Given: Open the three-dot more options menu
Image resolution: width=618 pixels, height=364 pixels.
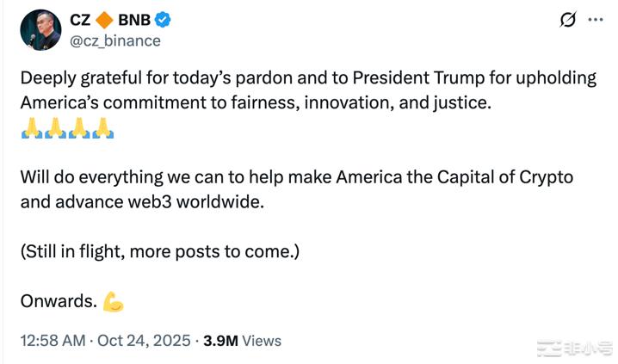Looking at the screenshot, I should tap(595, 20).
